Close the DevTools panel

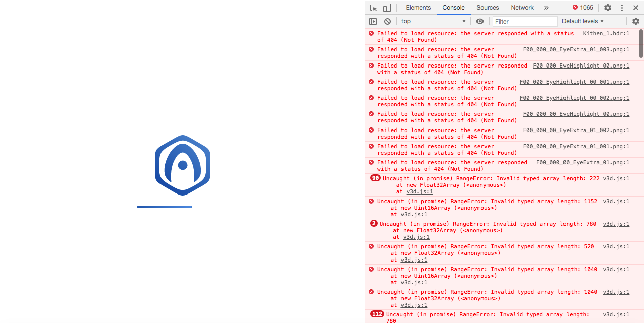pyautogui.click(x=635, y=8)
